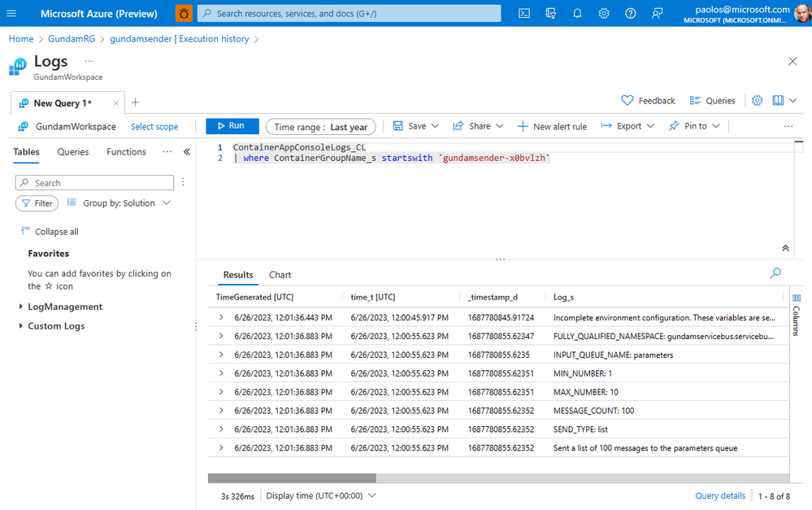Image resolution: width=812 pixels, height=510 pixels.
Task: Expand the docs book dropdown chevron
Action: coord(792,101)
